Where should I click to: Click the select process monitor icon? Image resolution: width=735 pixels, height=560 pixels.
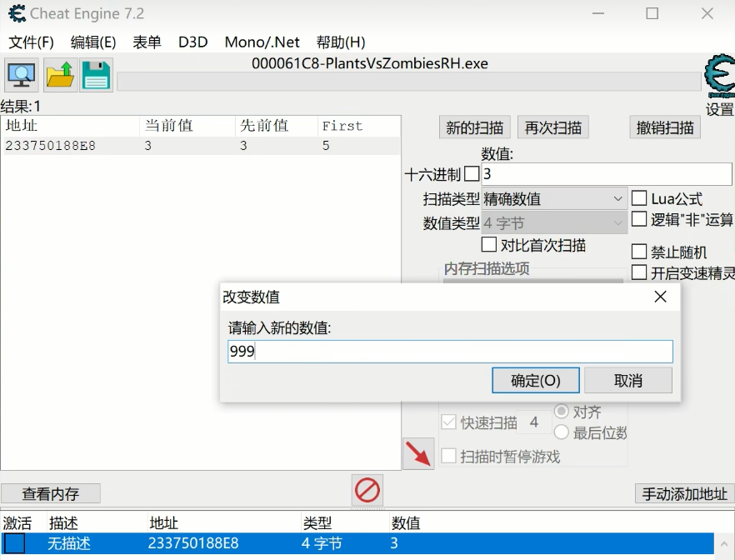[x=21, y=75]
